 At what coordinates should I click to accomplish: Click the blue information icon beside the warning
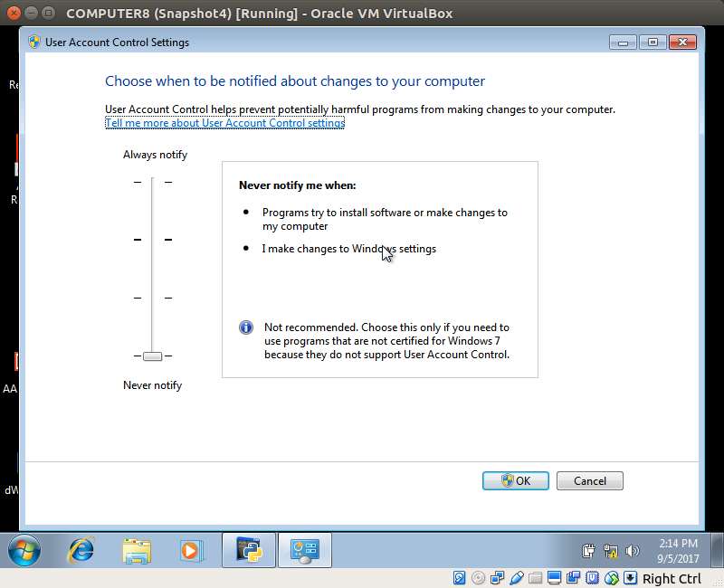(x=245, y=327)
